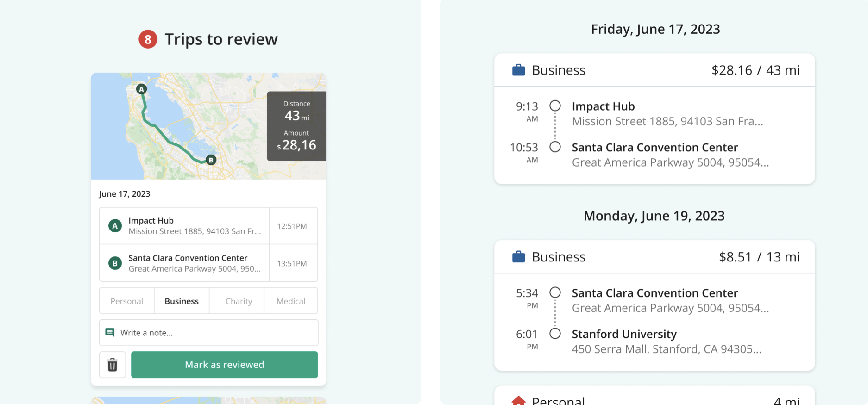Select the Personal trip category
Screen dimensions: 868x410
pos(126,301)
